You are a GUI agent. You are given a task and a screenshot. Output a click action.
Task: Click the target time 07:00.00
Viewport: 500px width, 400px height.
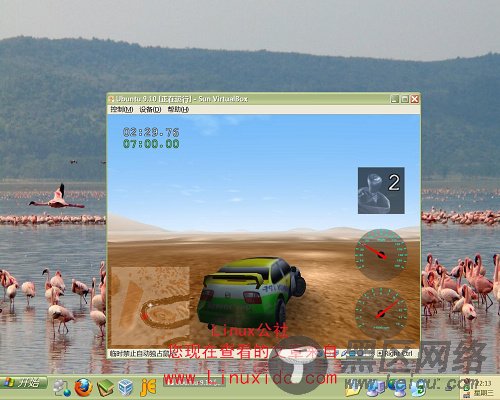(x=151, y=144)
